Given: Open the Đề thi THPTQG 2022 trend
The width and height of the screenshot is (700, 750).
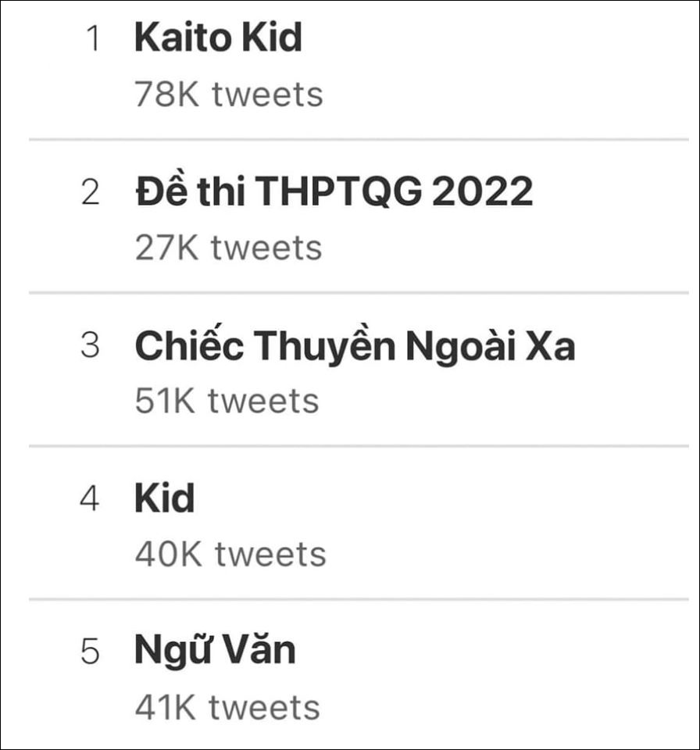Looking at the screenshot, I should tap(334, 191).
